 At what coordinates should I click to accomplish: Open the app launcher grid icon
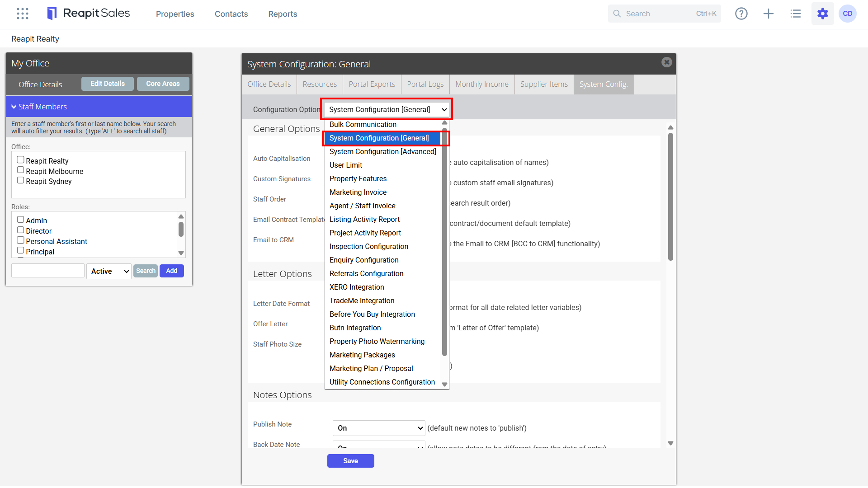pyautogui.click(x=23, y=14)
